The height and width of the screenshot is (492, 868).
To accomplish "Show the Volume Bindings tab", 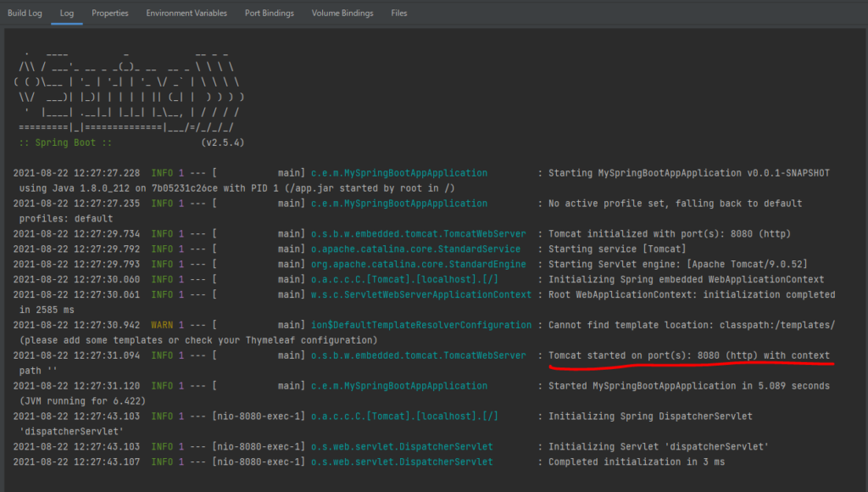I will coord(342,14).
